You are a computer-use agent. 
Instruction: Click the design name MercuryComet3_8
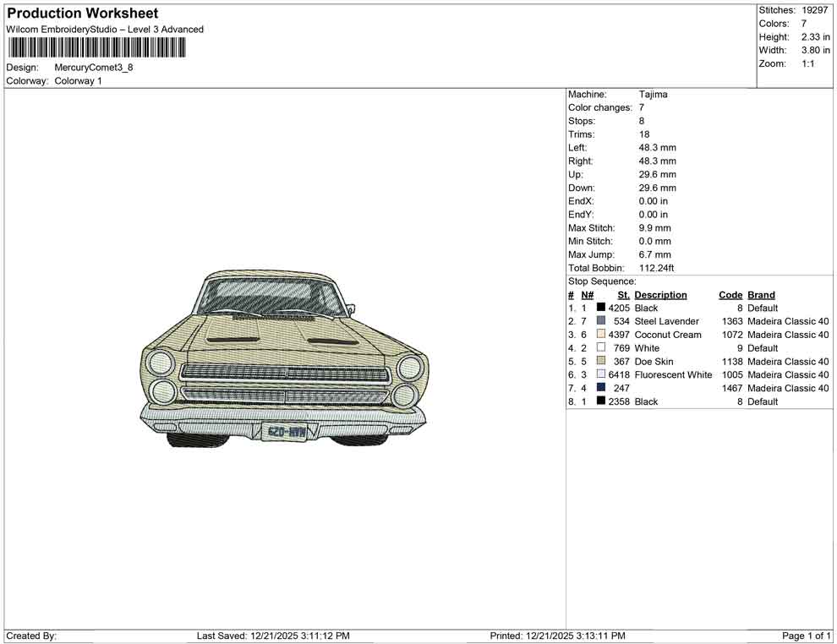[x=96, y=68]
